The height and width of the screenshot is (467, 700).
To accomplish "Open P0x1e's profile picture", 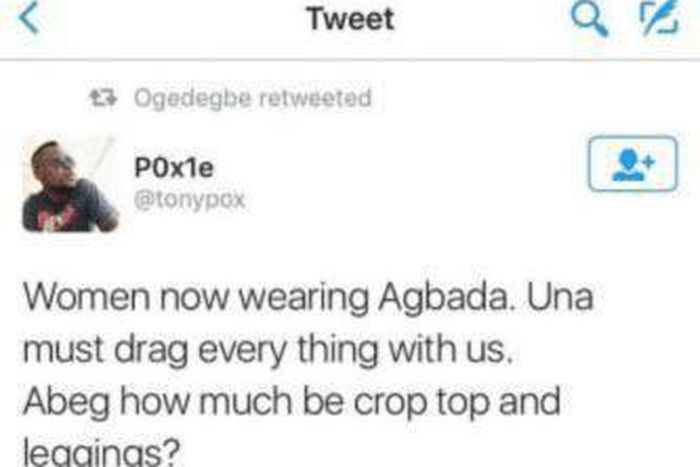I will tap(71, 185).
